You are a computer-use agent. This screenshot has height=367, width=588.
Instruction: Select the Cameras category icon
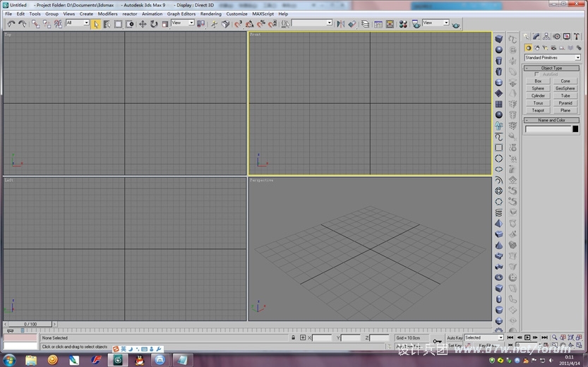553,48
